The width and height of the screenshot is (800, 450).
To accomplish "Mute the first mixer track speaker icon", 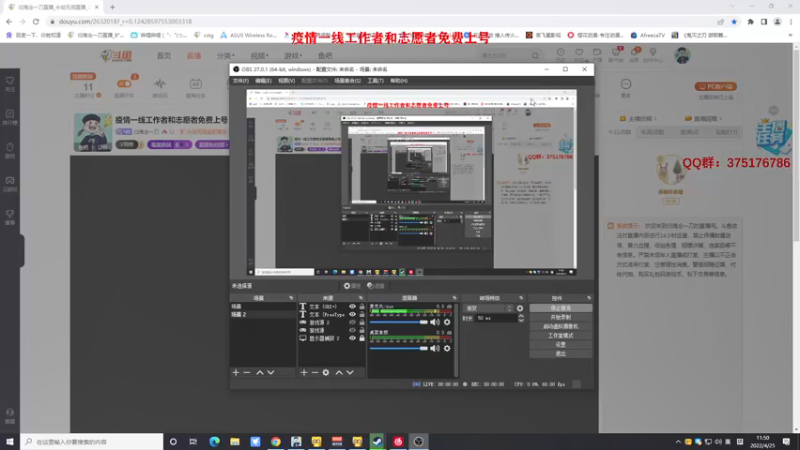I will (435, 322).
